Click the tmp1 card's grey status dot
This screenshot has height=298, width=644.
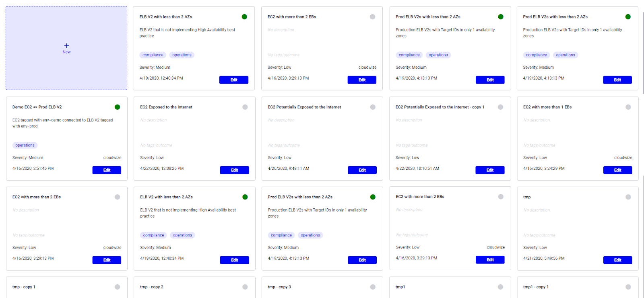coord(500,287)
